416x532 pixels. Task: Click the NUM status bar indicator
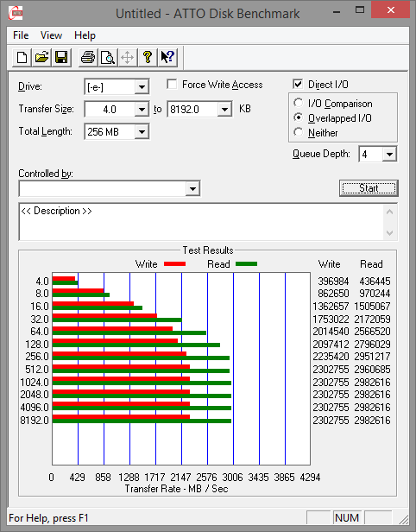(x=347, y=518)
